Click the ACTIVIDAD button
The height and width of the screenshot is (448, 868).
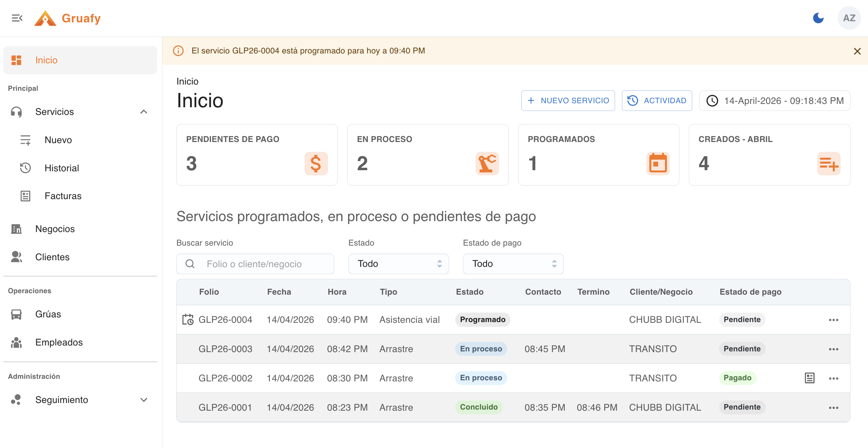[657, 101]
